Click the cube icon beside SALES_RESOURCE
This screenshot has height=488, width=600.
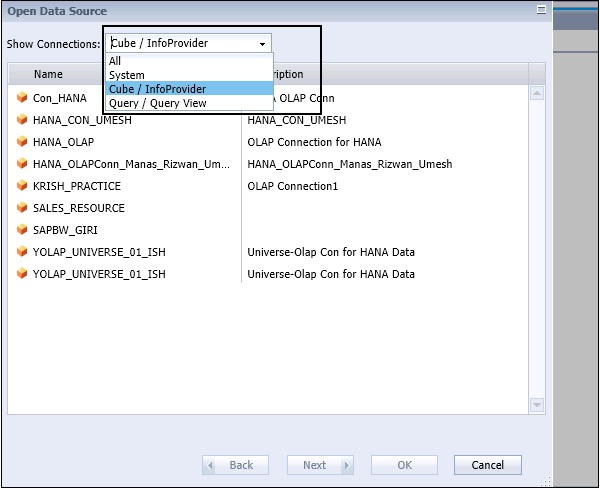(x=22, y=208)
